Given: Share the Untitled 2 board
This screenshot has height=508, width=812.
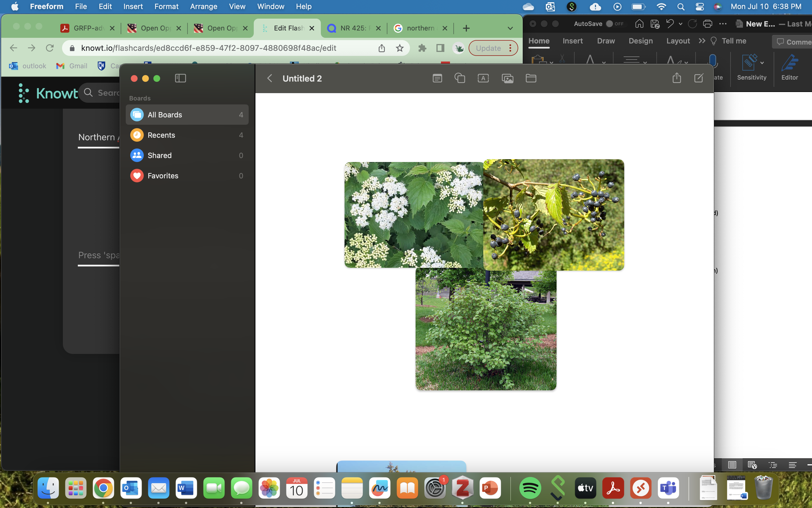Looking at the screenshot, I should click(676, 78).
